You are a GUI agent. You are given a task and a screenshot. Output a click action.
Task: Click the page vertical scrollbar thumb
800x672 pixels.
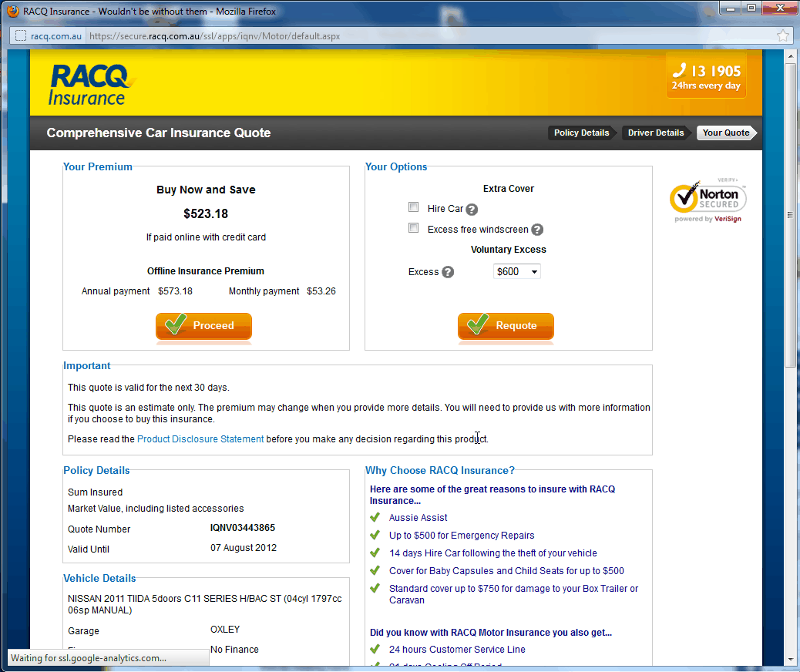tap(790, 214)
